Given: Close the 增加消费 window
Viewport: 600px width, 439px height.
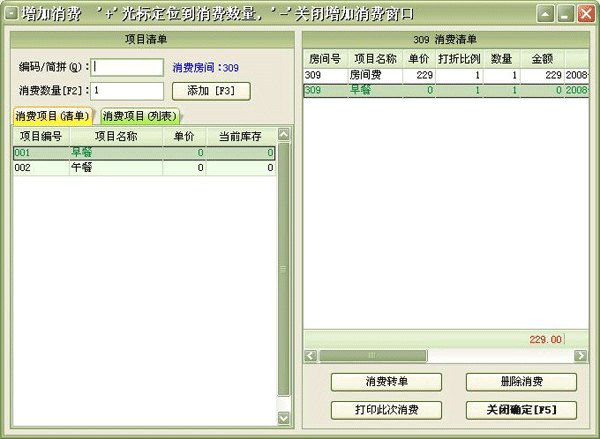Looking at the screenshot, I should (584, 14).
